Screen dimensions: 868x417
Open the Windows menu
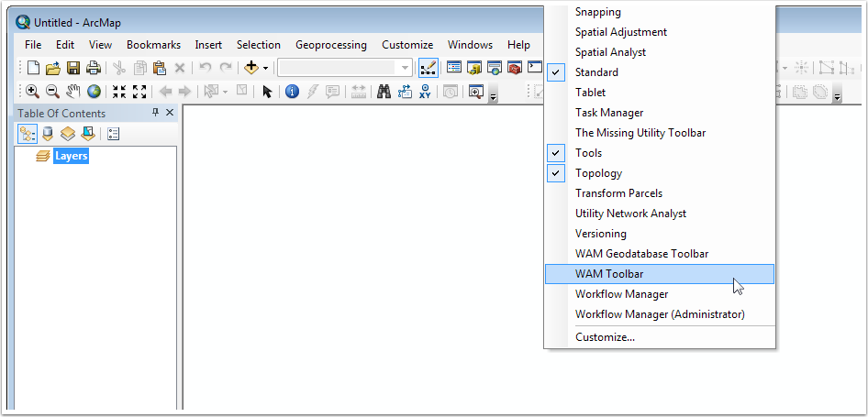pyautogui.click(x=470, y=45)
